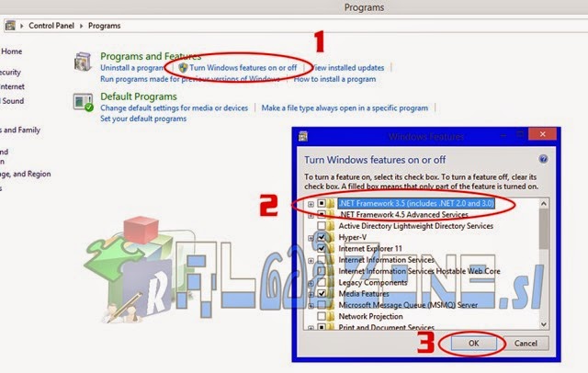Select Programs in the address bar breadcrumb
The width and height of the screenshot is (588, 373).
104,26
